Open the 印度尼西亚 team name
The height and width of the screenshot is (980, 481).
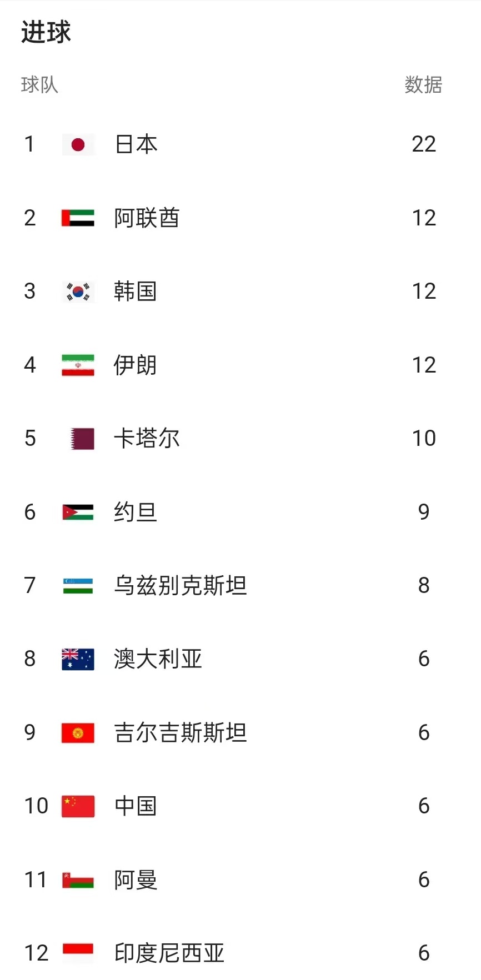pos(169,953)
